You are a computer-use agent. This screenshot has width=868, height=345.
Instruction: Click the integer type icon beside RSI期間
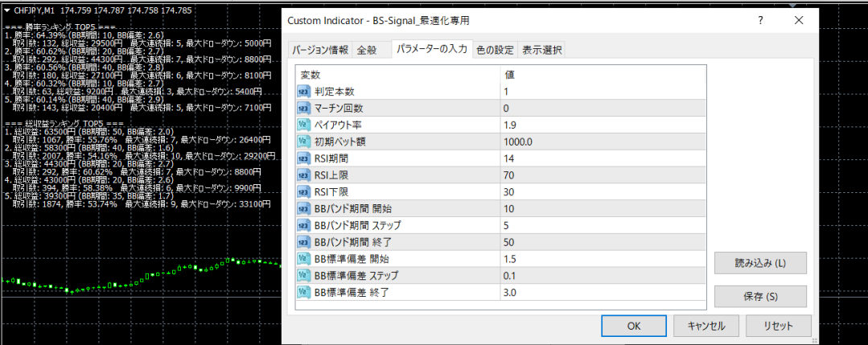pyautogui.click(x=303, y=158)
